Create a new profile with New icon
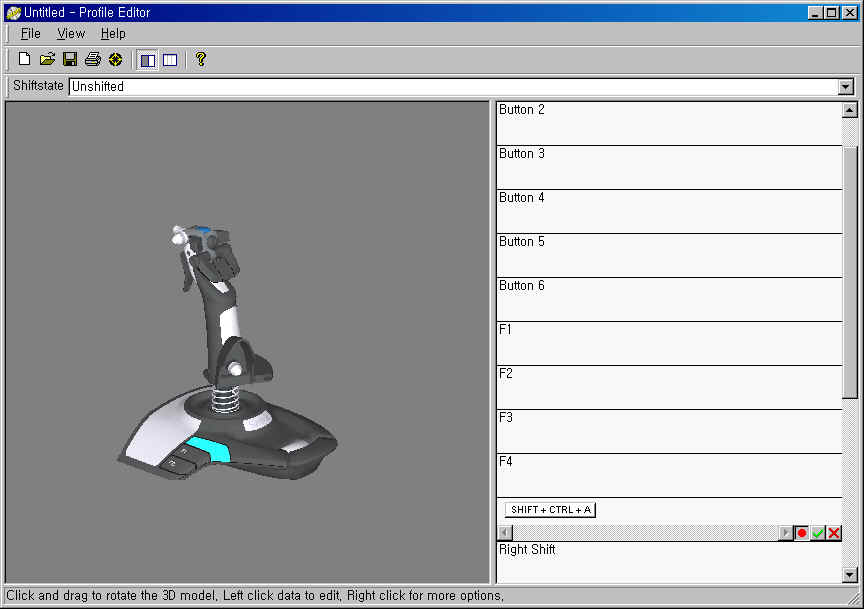Viewport: 864px width, 609px height. pyautogui.click(x=25, y=60)
